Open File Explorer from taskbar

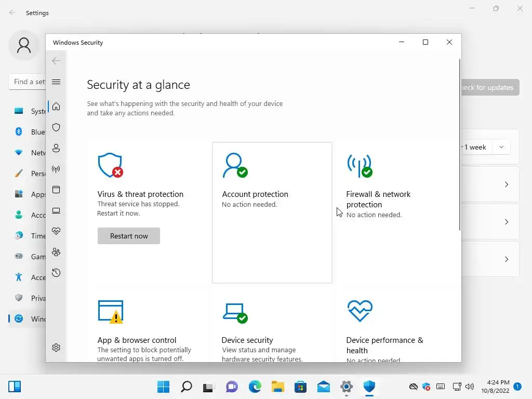point(277,387)
